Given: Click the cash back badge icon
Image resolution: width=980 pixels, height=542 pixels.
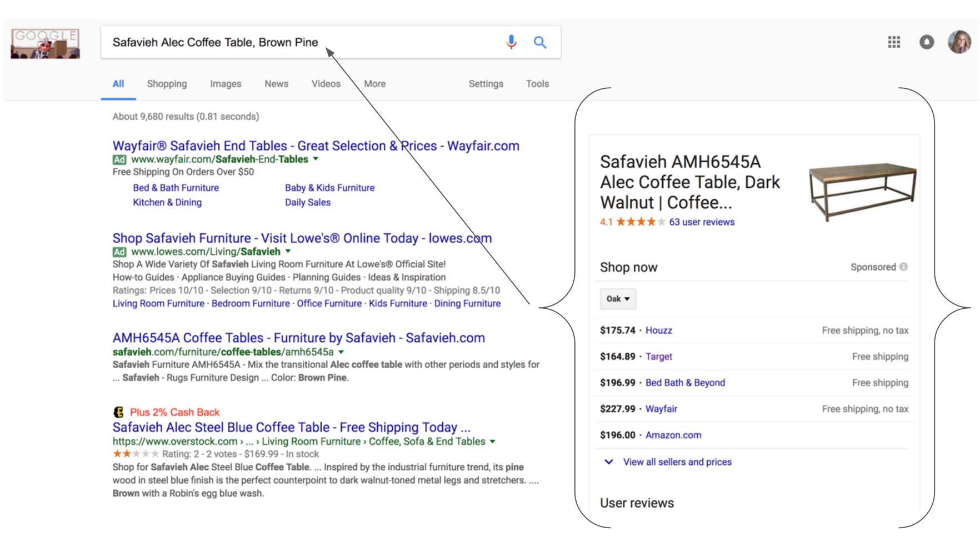Looking at the screenshot, I should [118, 412].
